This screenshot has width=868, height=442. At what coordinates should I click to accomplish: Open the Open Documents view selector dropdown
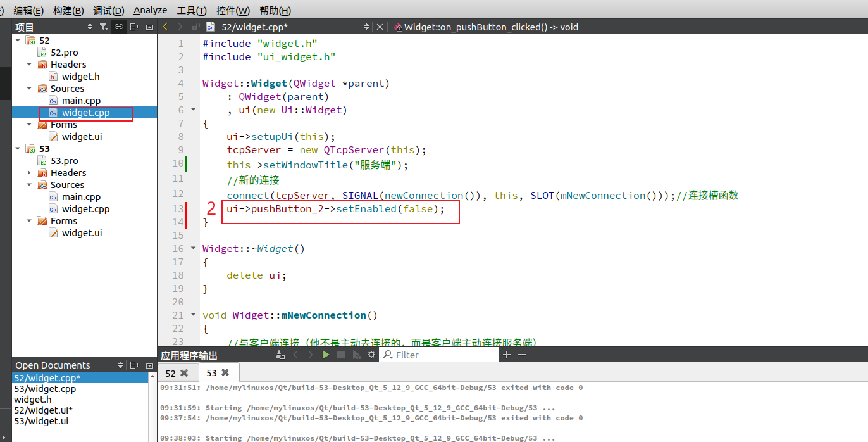point(120,365)
